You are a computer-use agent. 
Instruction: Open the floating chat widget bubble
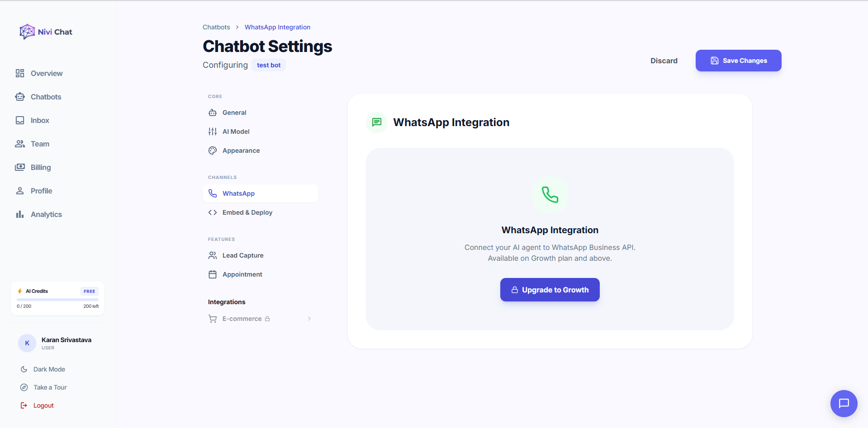click(x=844, y=403)
